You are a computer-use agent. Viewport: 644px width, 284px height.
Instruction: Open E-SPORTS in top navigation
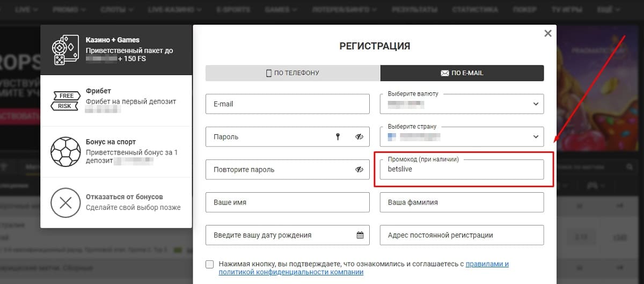[x=234, y=10]
